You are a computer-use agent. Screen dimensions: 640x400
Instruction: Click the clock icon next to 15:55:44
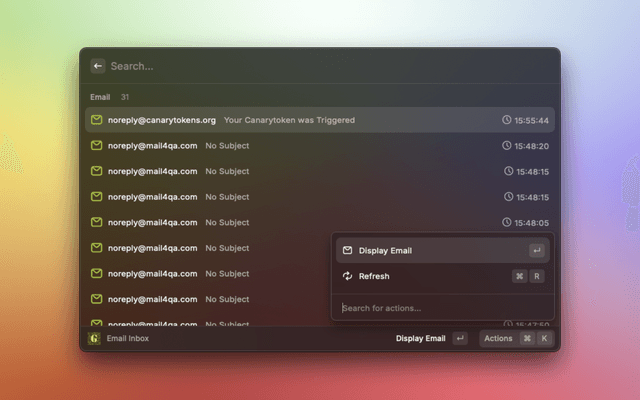[x=507, y=120]
